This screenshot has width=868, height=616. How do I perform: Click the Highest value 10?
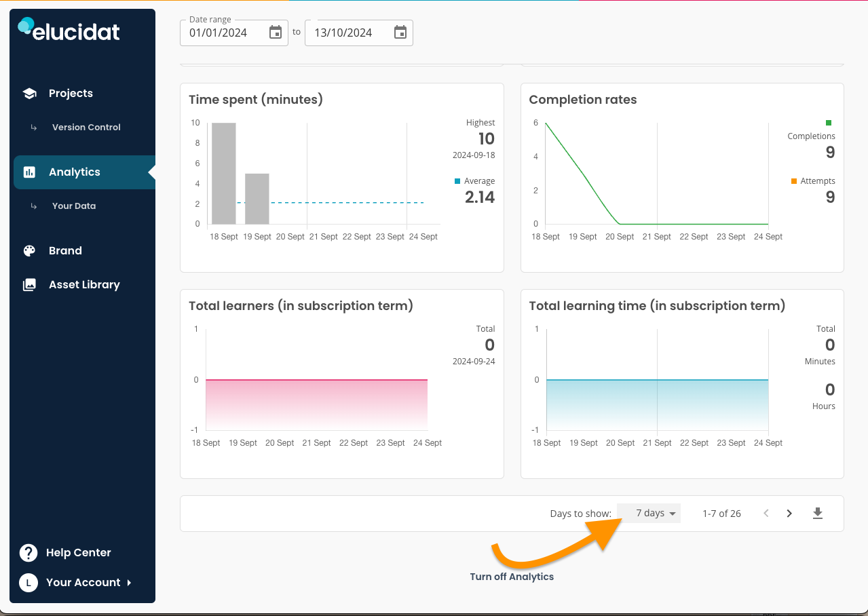coord(487,139)
